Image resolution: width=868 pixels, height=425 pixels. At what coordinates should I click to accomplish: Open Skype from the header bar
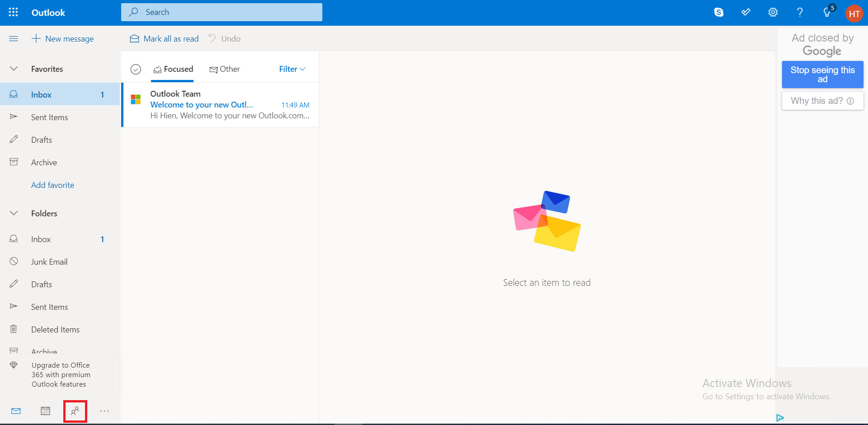pyautogui.click(x=718, y=12)
